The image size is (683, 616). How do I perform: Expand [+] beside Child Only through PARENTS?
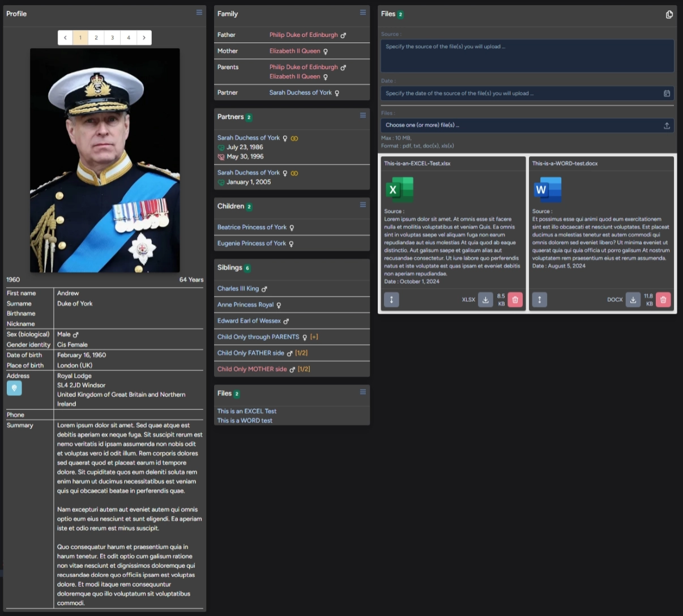[x=314, y=337]
